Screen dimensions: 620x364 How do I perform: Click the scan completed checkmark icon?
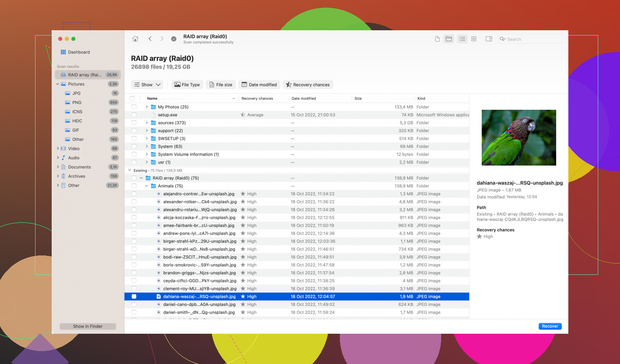point(174,39)
